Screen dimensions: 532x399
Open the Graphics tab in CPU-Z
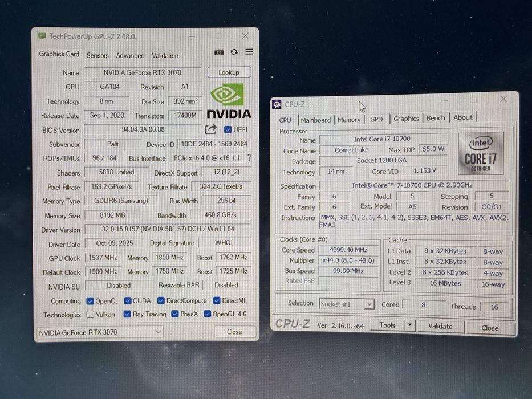tap(406, 119)
